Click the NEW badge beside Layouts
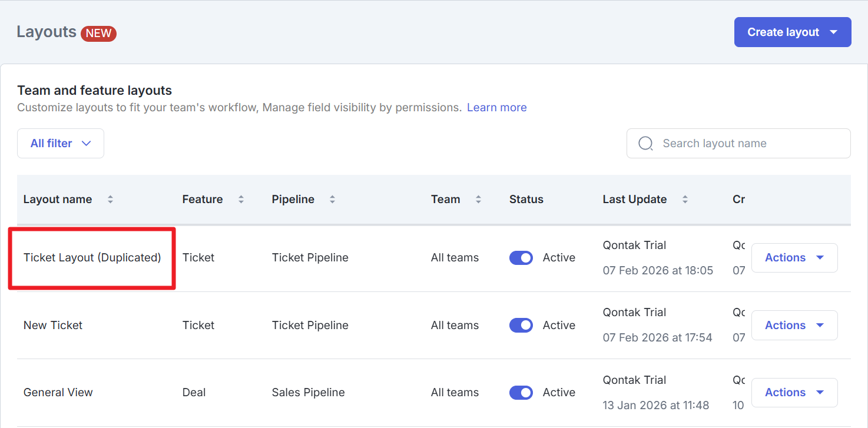 98,33
